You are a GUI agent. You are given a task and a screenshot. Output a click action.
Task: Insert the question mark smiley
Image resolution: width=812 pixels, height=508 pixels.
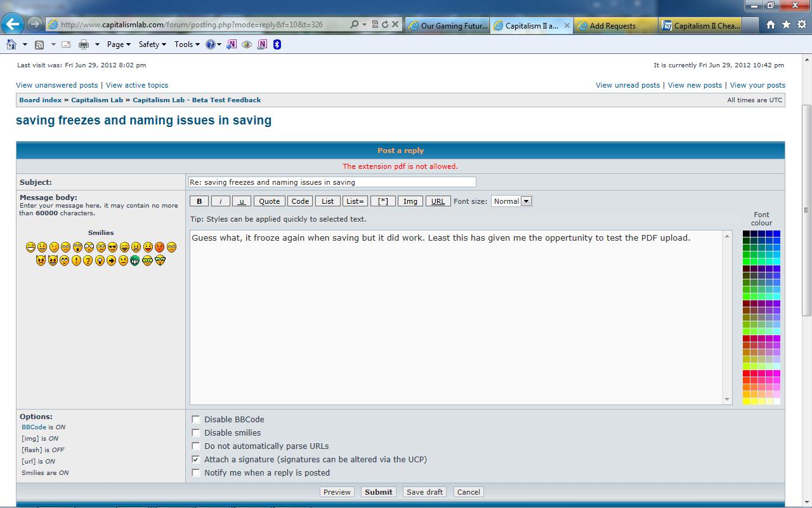[x=88, y=260]
